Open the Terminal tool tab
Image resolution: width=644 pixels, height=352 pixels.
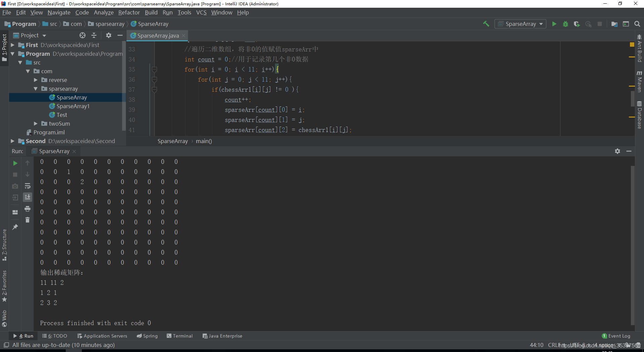click(180, 336)
